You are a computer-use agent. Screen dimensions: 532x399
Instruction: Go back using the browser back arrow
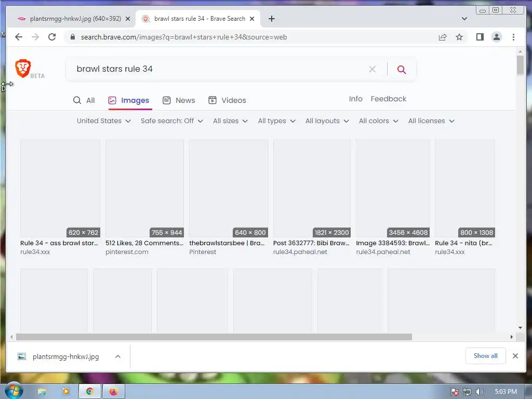point(19,37)
